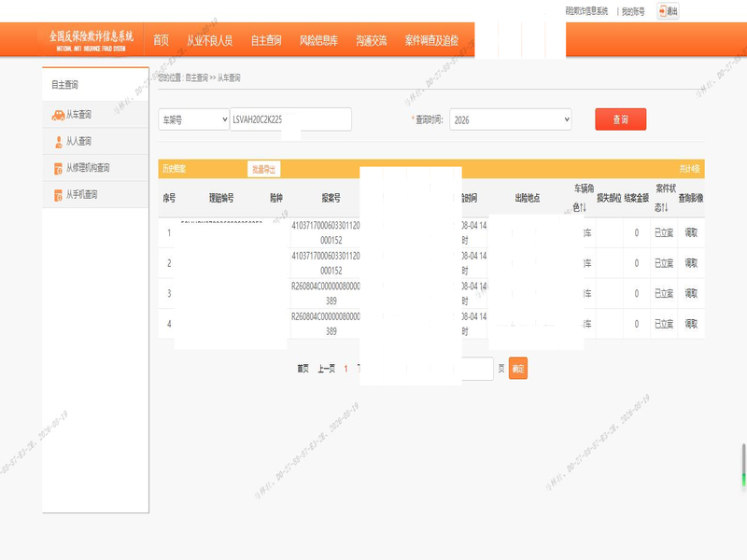
Task: Click the 自主查询 sidebar panel heading
Action: [x=64, y=85]
